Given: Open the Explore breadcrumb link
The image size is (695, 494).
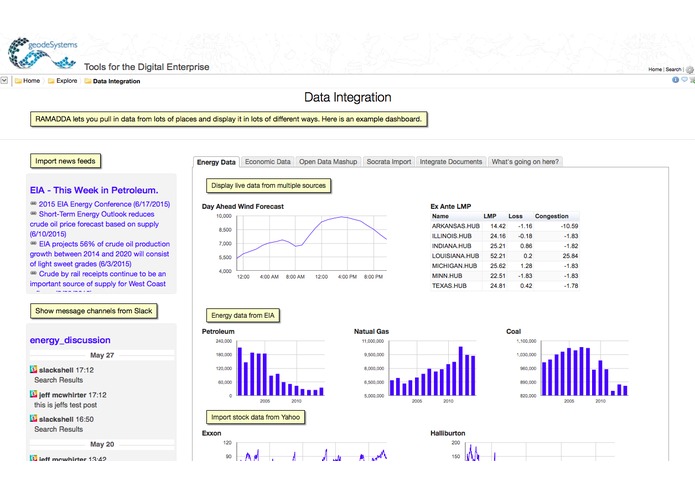Looking at the screenshot, I should 66,81.
